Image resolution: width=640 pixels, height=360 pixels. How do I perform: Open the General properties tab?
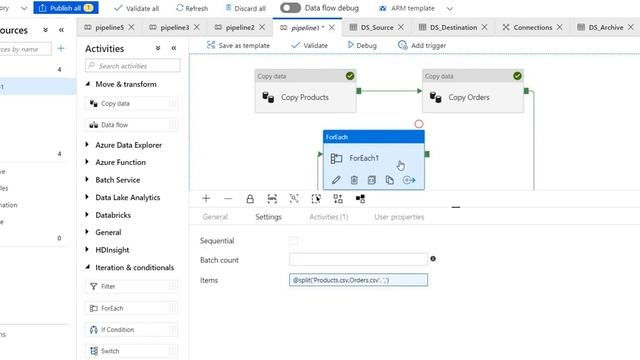[x=215, y=217]
